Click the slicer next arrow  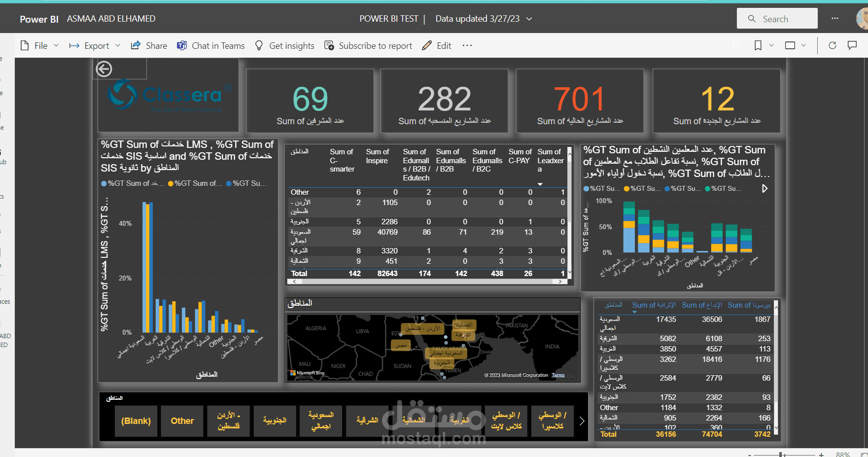click(x=582, y=421)
